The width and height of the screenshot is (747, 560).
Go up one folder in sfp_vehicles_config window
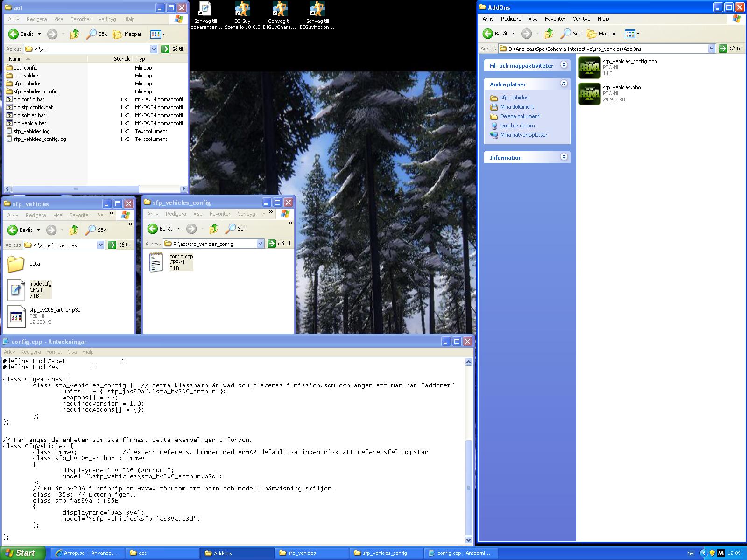[x=214, y=229]
